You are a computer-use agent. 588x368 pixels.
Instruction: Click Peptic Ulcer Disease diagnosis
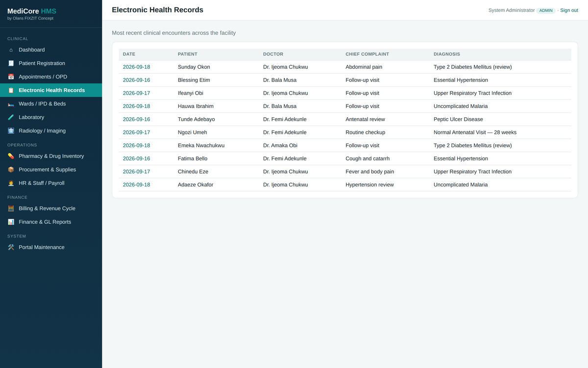(458, 119)
